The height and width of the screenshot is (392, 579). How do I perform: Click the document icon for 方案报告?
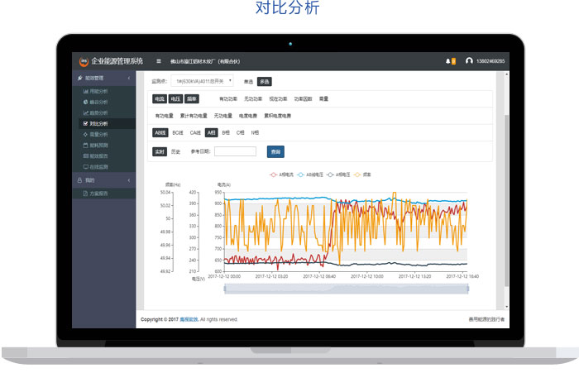85,194
